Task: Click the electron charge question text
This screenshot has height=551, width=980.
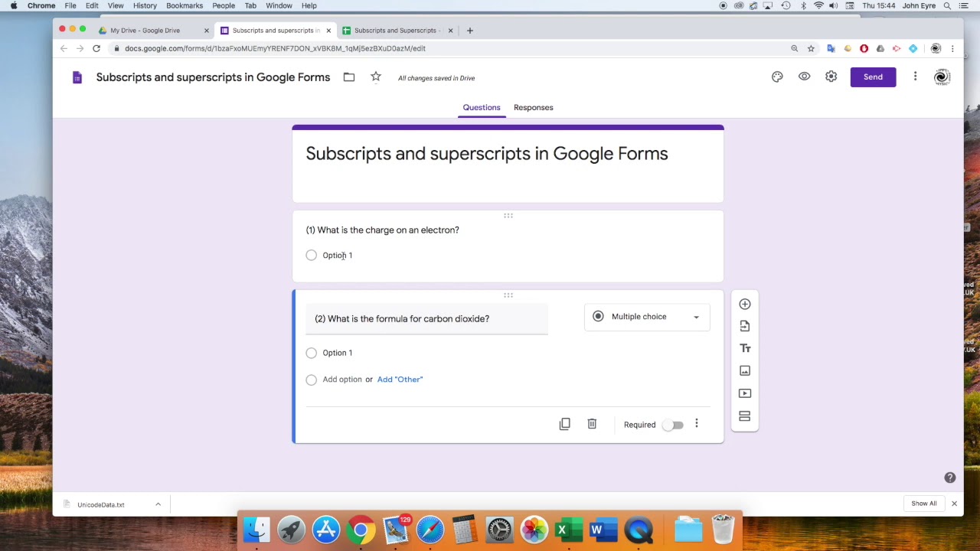Action: [383, 230]
